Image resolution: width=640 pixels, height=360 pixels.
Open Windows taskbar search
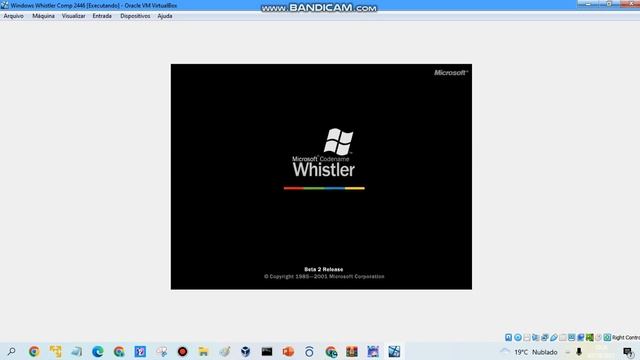pos(11,351)
